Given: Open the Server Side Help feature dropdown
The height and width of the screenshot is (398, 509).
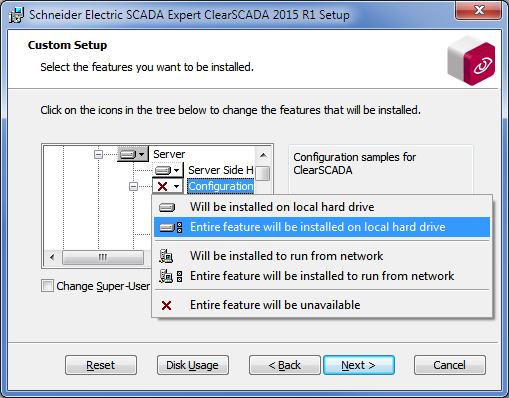Looking at the screenshot, I should 168,170.
